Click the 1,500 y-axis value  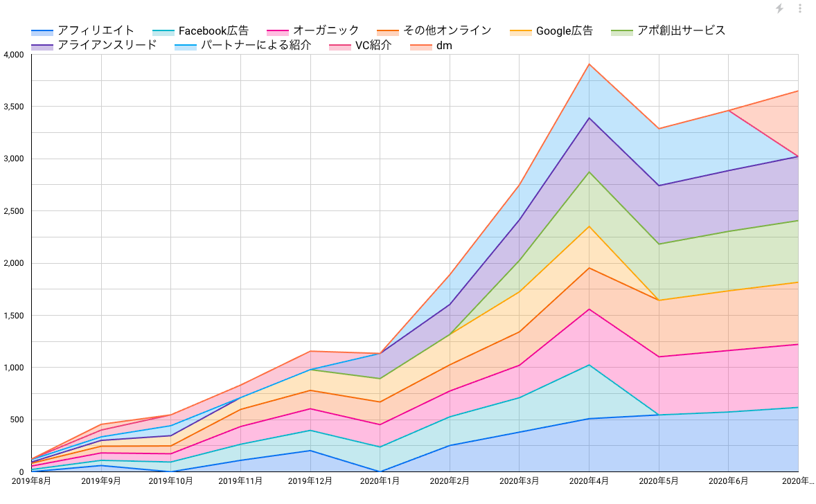click(x=14, y=316)
